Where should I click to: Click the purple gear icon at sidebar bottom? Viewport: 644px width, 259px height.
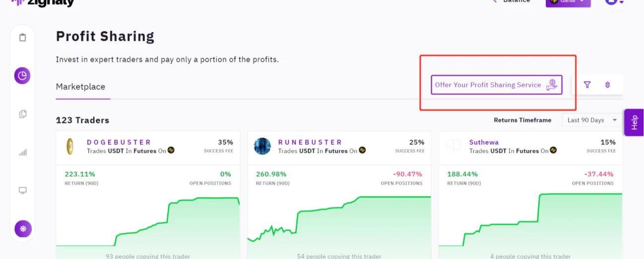22,229
